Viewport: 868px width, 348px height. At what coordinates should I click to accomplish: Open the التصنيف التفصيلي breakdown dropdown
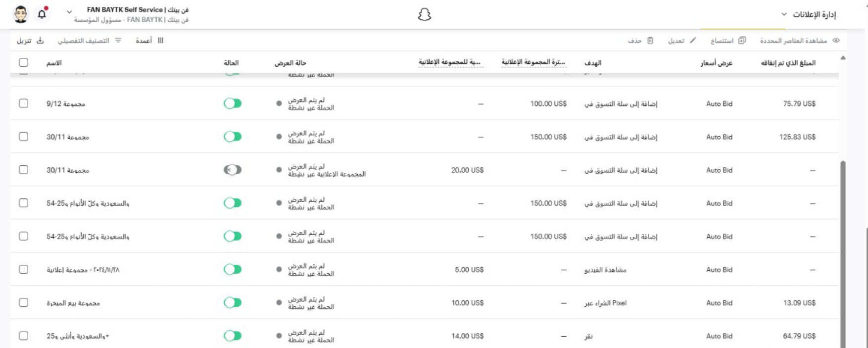click(117, 41)
